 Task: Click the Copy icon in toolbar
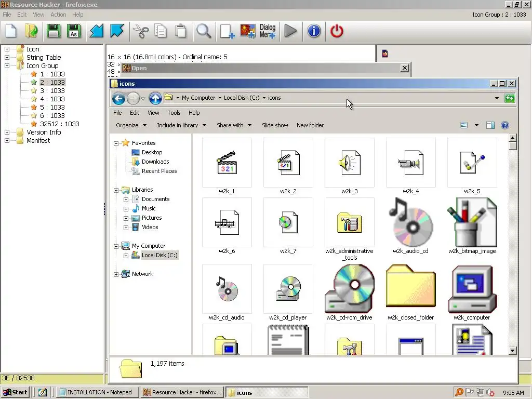point(161,31)
